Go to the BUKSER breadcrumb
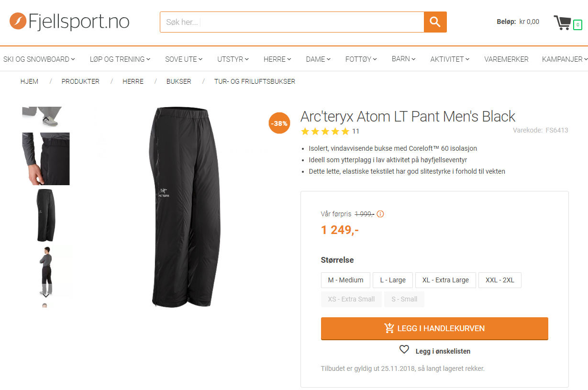The height and width of the screenshot is (390, 588). pyautogui.click(x=179, y=81)
